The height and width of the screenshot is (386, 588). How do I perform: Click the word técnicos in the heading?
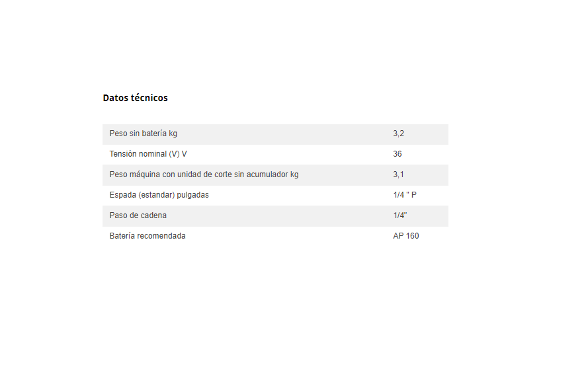149,98
